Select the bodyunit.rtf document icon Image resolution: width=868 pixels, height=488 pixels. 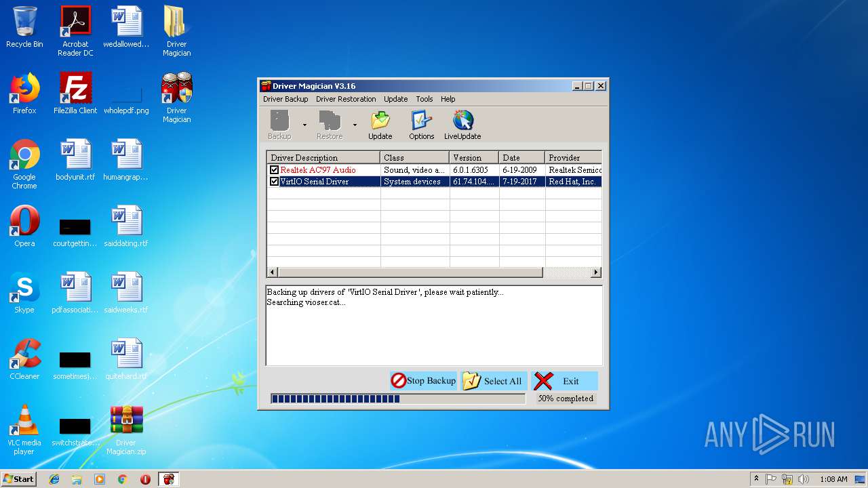tap(75, 160)
